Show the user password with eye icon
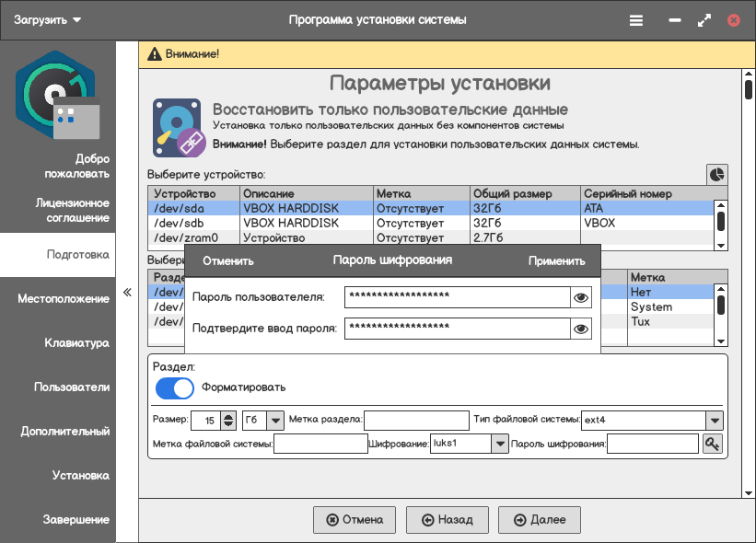The height and width of the screenshot is (543, 756). tap(581, 297)
